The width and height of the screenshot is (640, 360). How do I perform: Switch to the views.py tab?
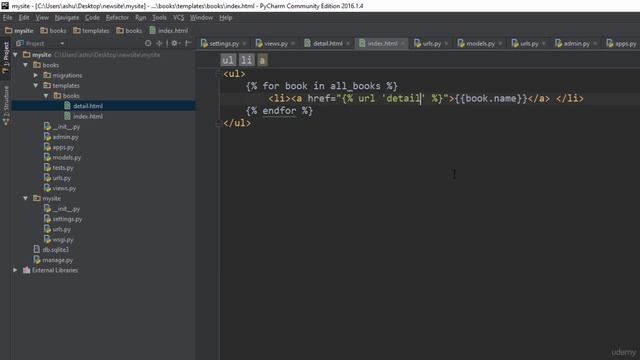click(276, 43)
